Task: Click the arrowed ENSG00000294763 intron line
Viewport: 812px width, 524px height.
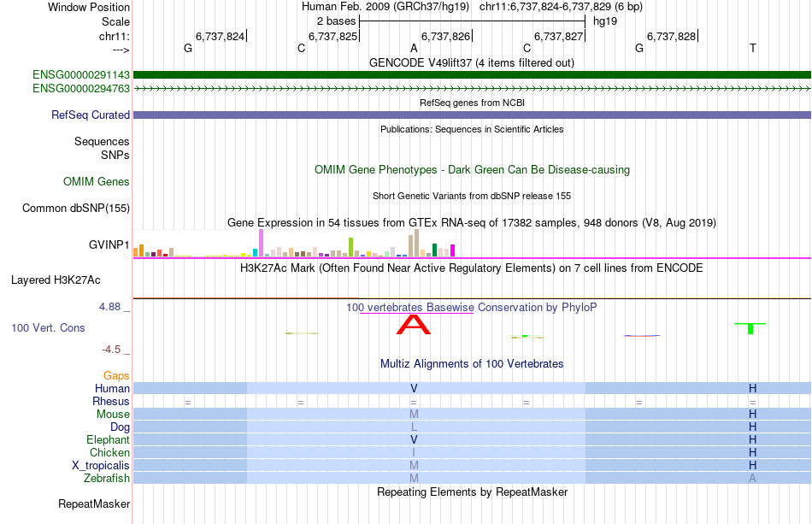Action: 472,89
